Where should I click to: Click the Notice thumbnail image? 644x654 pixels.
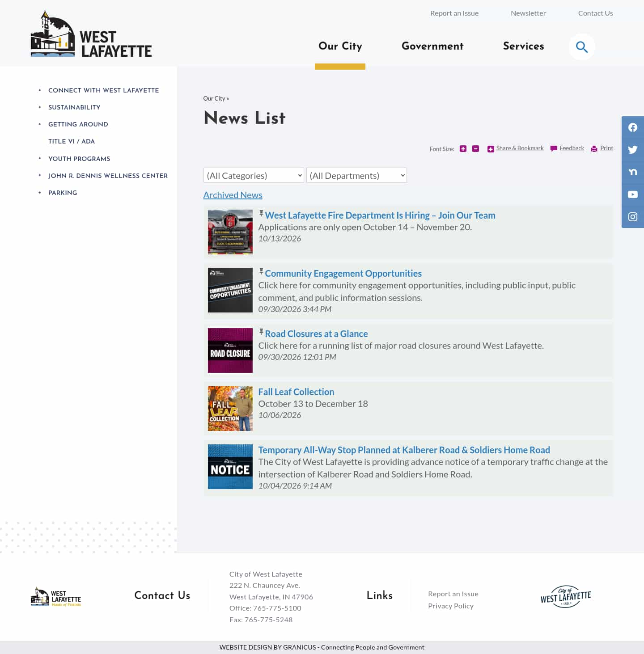click(230, 467)
